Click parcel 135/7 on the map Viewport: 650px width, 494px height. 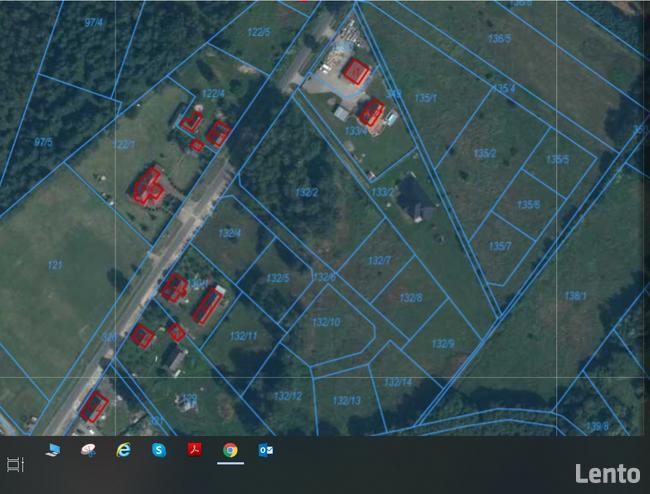click(x=500, y=246)
